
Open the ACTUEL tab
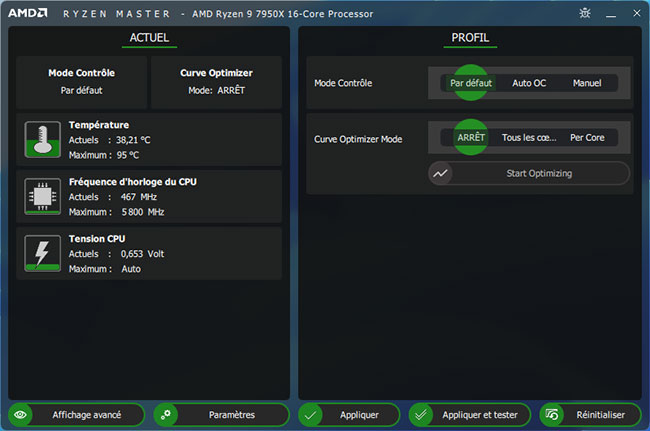pos(150,38)
